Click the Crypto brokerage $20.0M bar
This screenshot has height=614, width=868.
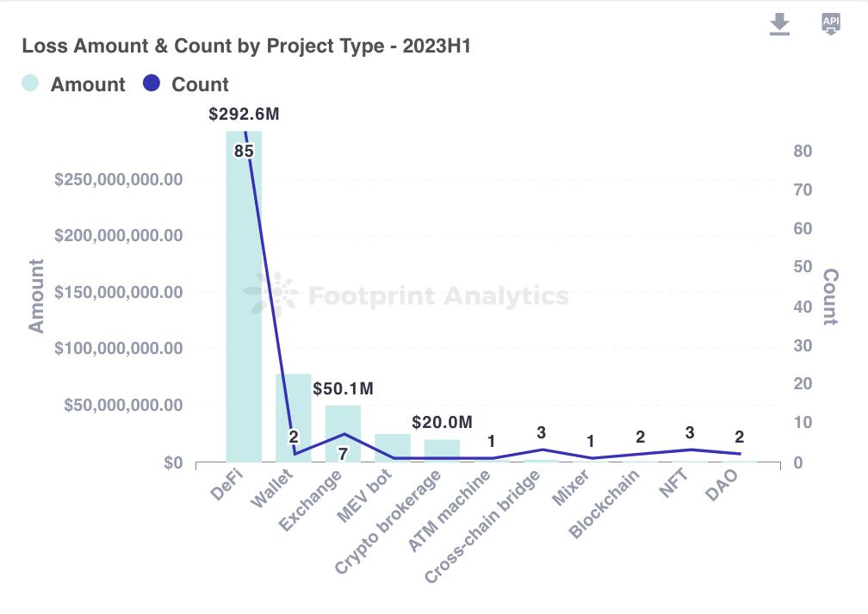click(x=443, y=450)
